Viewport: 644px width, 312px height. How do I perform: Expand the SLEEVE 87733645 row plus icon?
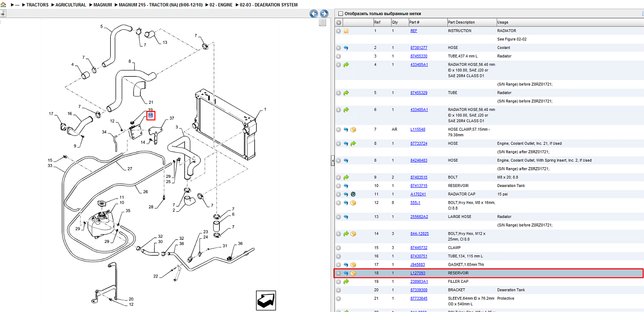click(339, 299)
